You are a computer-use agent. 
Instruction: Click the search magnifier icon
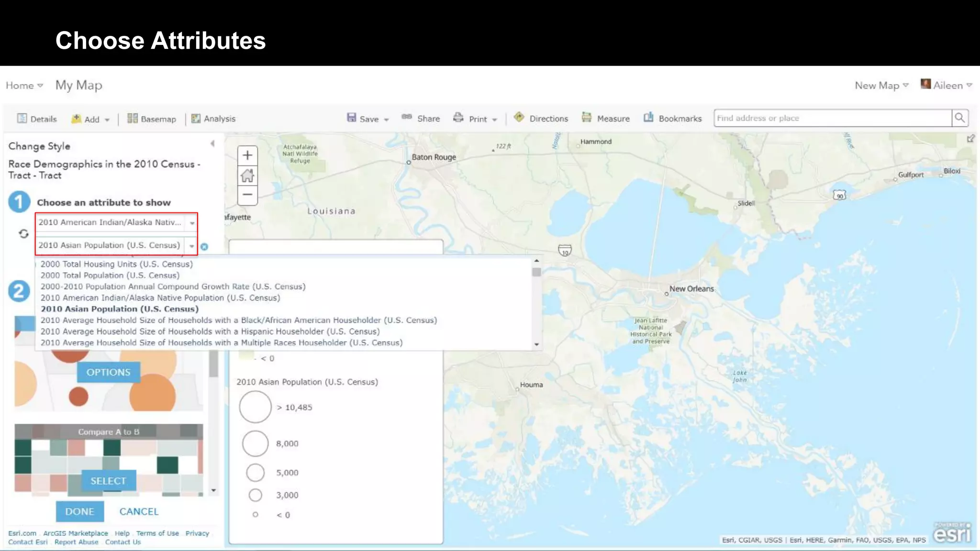(x=959, y=118)
